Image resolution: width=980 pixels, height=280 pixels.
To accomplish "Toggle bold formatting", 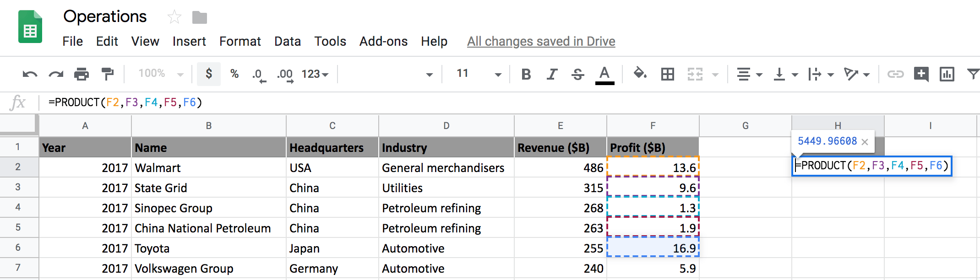I will click(526, 74).
